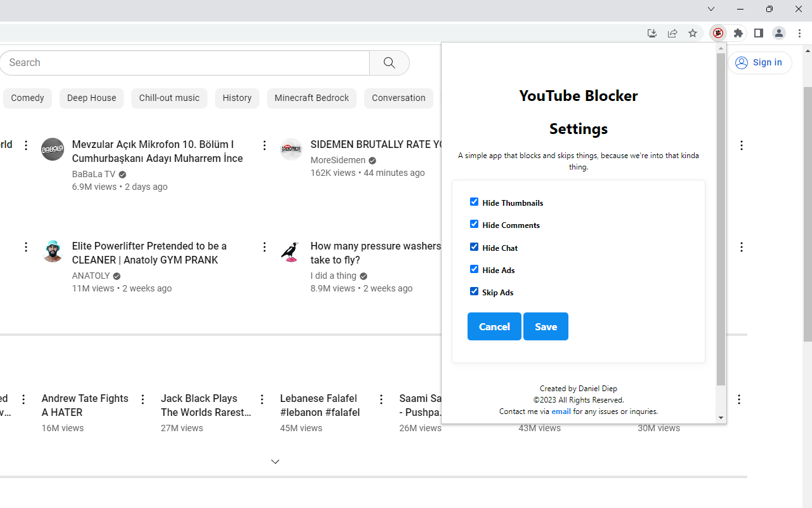The width and height of the screenshot is (812, 508).
Task: Open the Extensions puzzle menu
Action: [738, 33]
